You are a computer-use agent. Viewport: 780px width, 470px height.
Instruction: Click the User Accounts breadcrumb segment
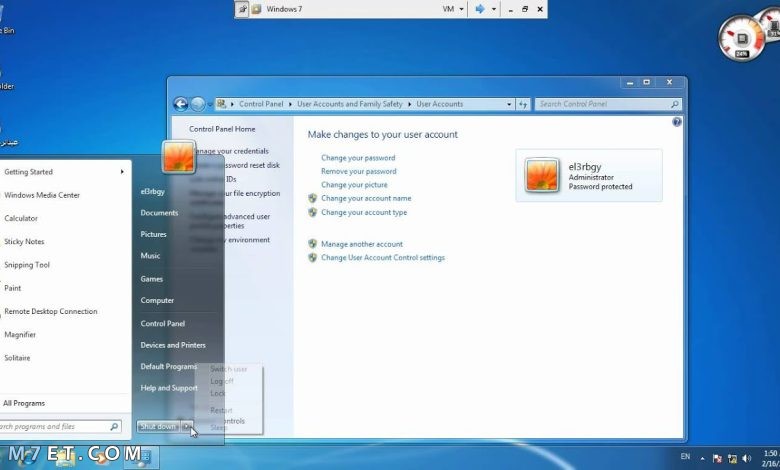point(439,104)
